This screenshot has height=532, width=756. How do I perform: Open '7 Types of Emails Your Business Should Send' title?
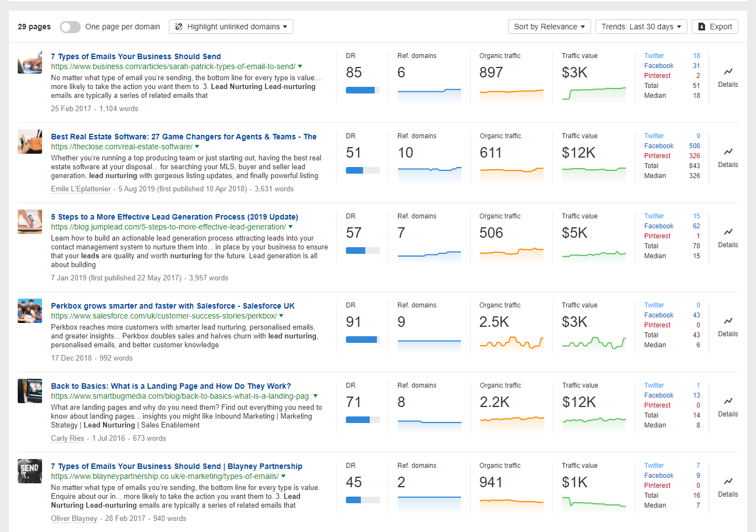tap(136, 56)
